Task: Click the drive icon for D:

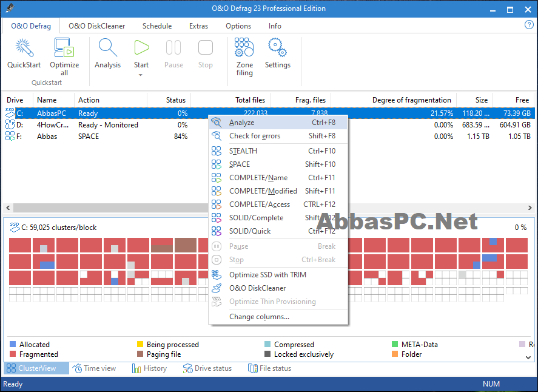Action: click(10, 124)
